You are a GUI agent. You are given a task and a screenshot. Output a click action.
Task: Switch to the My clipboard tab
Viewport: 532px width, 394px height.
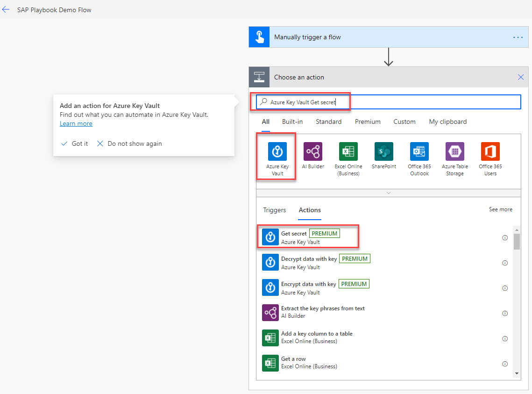(447, 122)
